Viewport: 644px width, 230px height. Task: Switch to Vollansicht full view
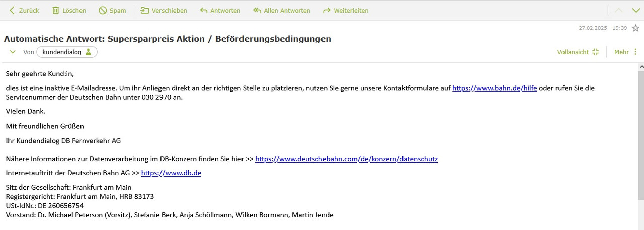[578, 52]
